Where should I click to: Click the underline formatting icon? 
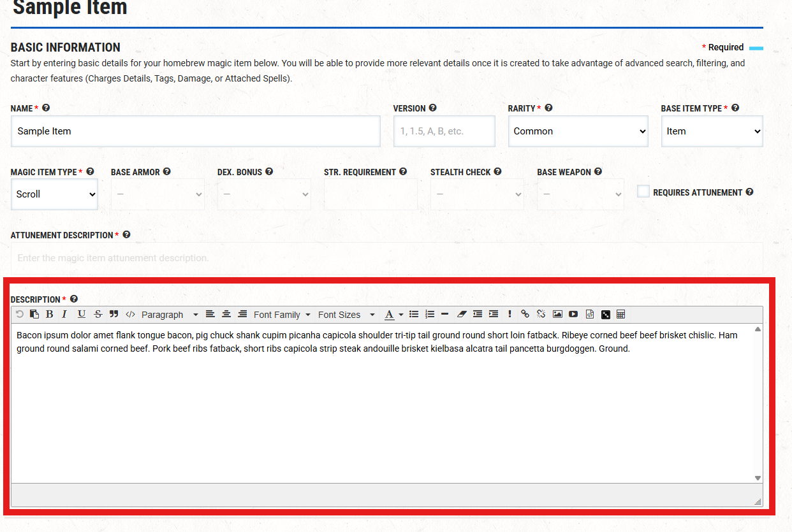click(81, 314)
